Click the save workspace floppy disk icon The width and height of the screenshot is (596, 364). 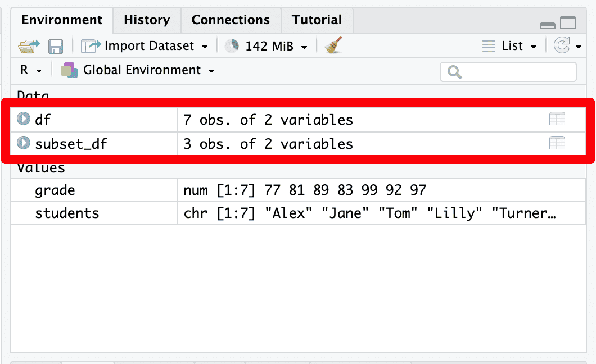[55, 46]
